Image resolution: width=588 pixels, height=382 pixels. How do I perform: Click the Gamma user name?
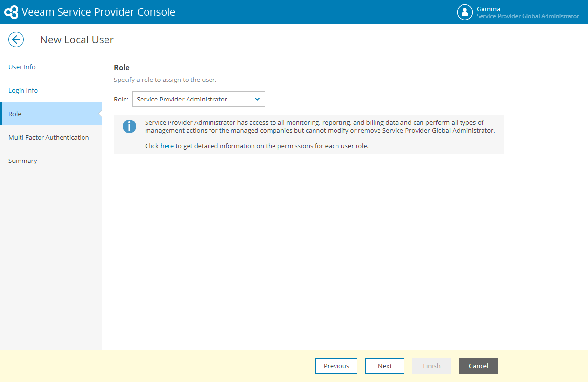(x=488, y=9)
